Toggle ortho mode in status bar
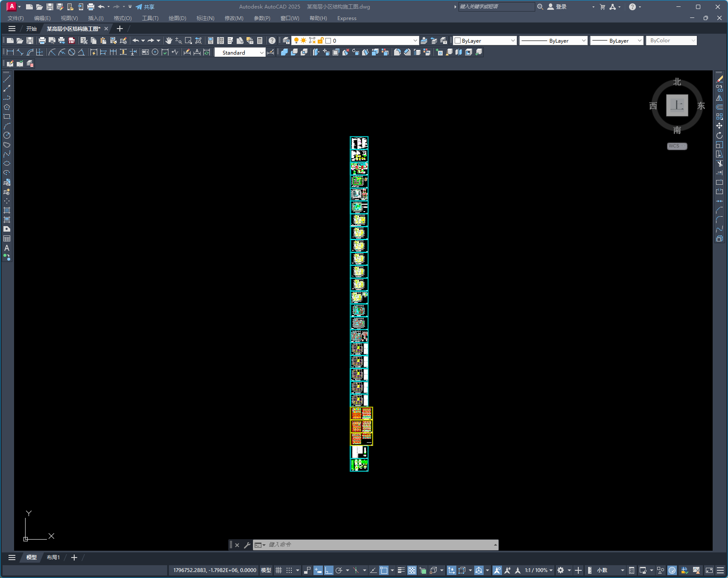The width and height of the screenshot is (728, 578). [x=328, y=570]
